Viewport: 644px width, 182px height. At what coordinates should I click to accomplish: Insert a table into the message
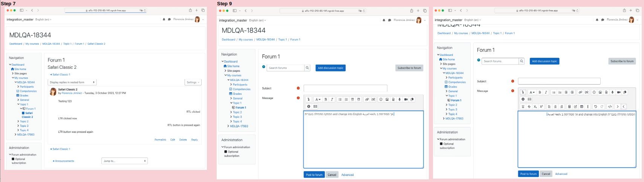click(x=581, y=106)
